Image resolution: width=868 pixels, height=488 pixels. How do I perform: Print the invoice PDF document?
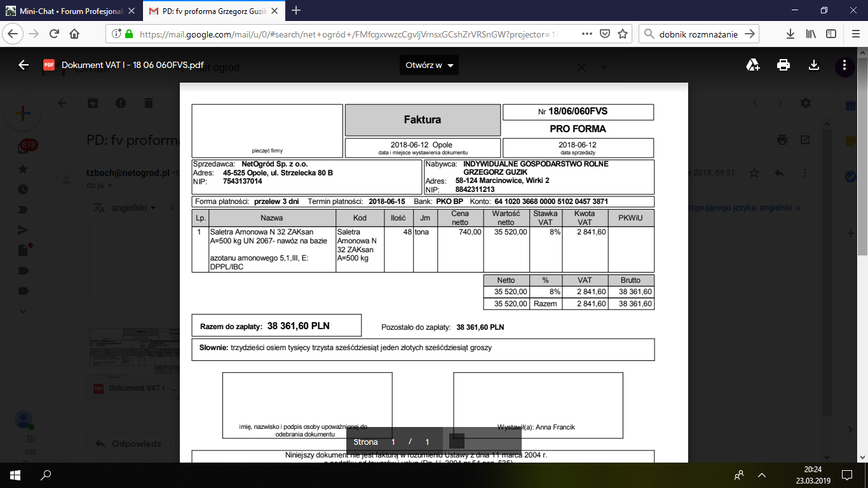pyautogui.click(x=783, y=65)
